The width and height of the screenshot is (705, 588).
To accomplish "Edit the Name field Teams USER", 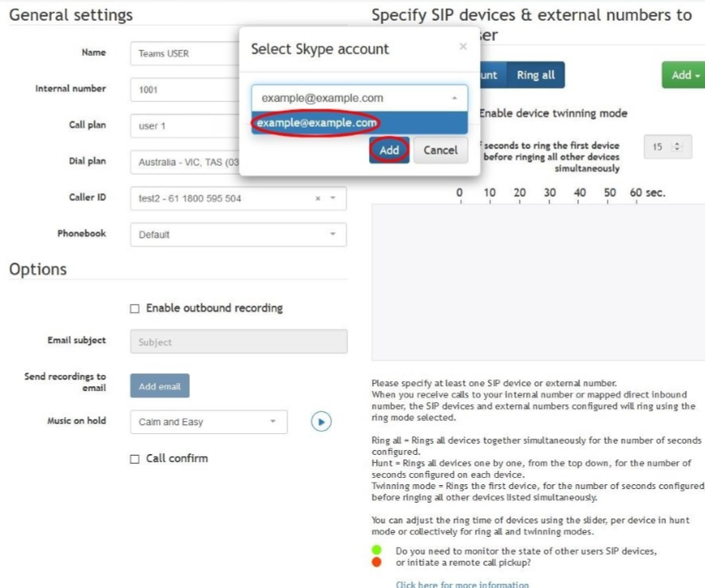I will [184, 53].
